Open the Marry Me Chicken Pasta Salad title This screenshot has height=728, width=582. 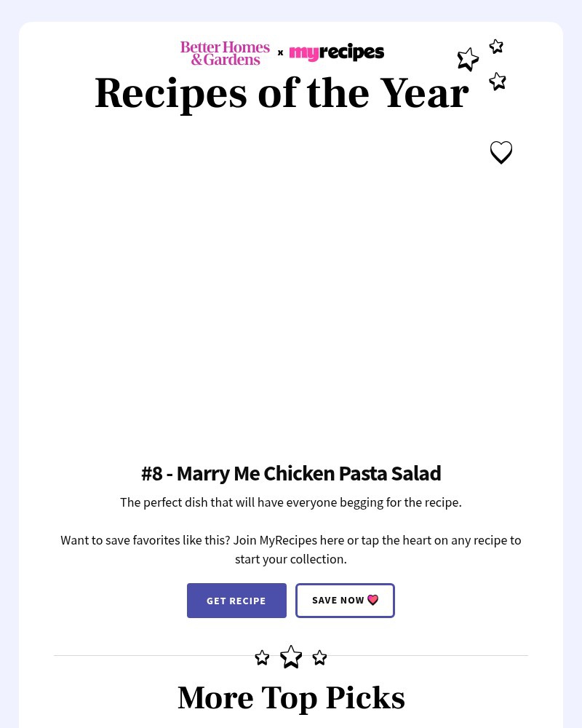(291, 473)
